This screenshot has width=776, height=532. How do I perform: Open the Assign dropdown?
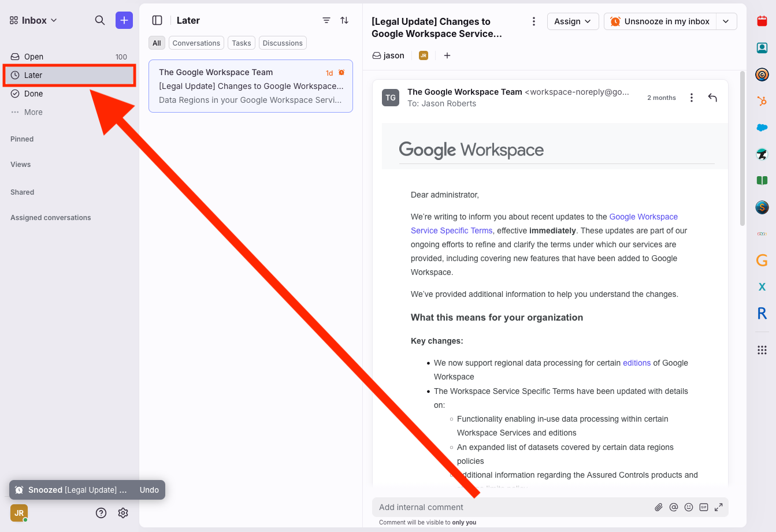tap(573, 21)
